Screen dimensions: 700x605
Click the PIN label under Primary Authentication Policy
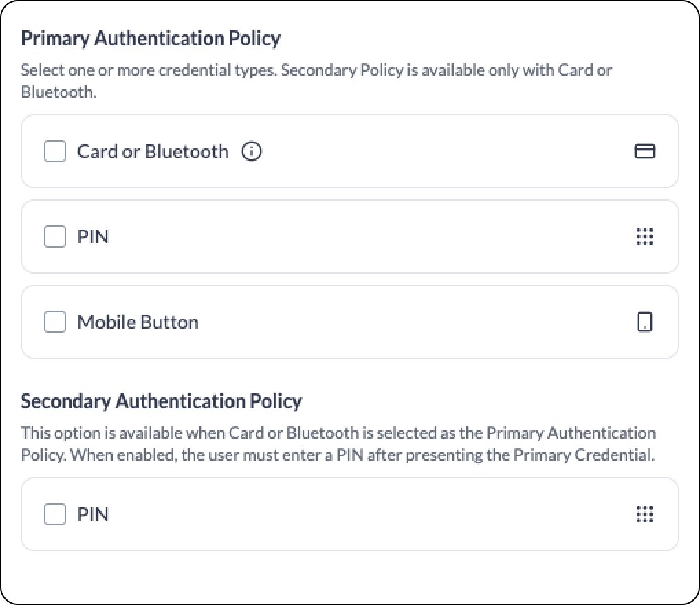pos(93,236)
